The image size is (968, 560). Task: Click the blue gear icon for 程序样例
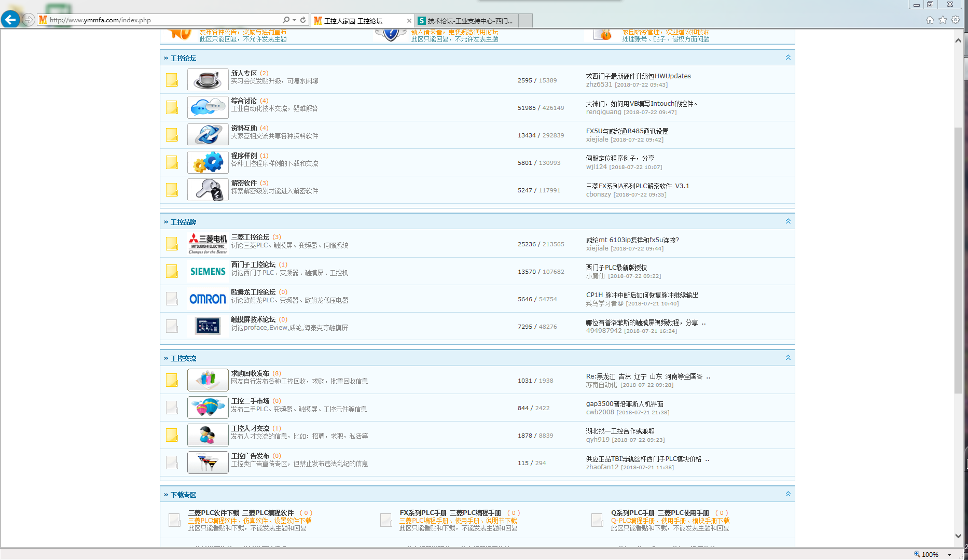click(x=208, y=162)
